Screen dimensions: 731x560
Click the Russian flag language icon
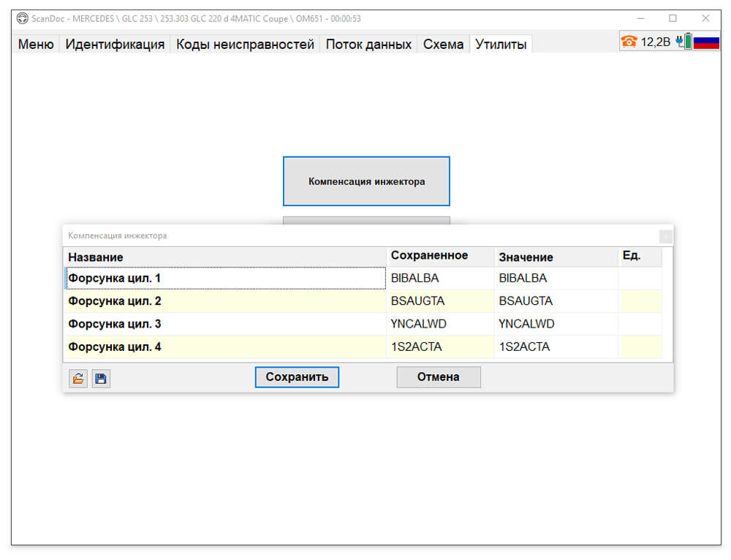pyautogui.click(x=706, y=42)
